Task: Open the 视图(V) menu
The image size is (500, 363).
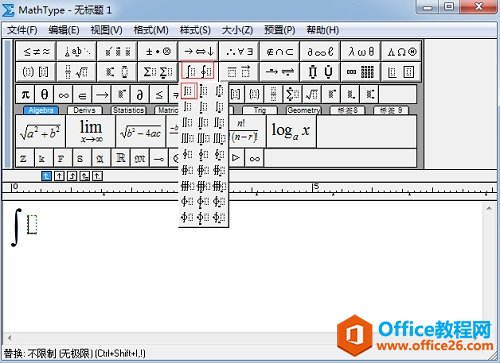Action: (106, 30)
